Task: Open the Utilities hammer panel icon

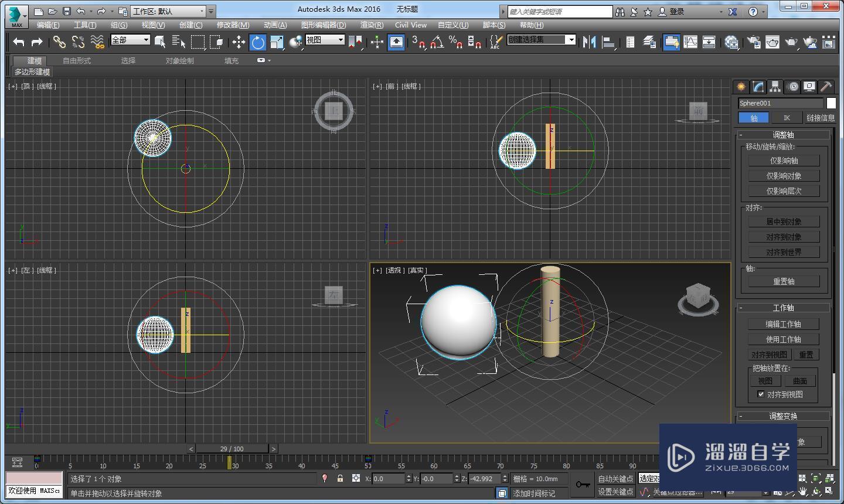Action: point(826,87)
